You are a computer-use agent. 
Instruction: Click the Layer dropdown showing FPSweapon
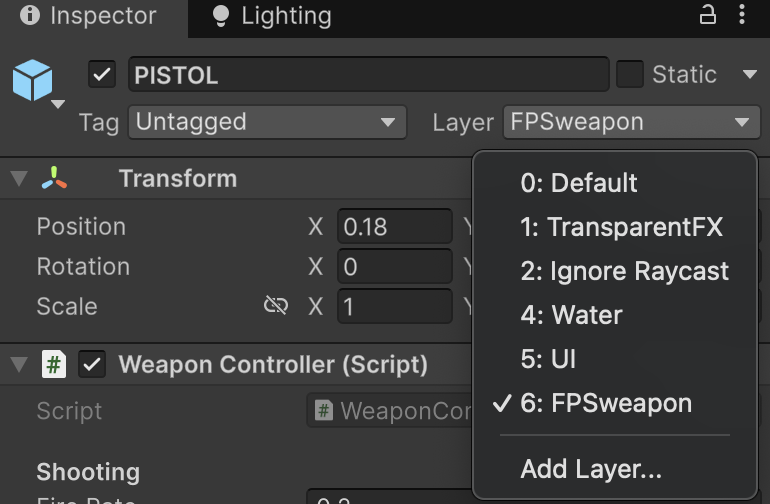[630, 123]
